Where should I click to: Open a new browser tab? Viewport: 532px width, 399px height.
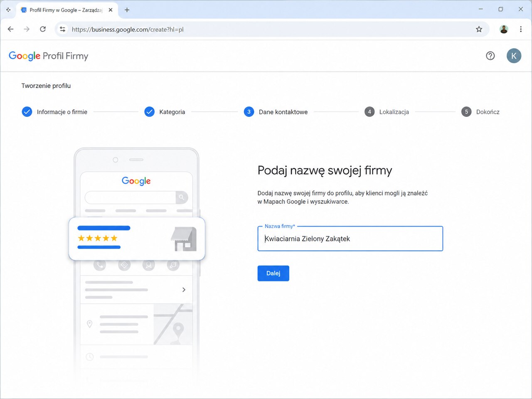pyautogui.click(x=127, y=10)
